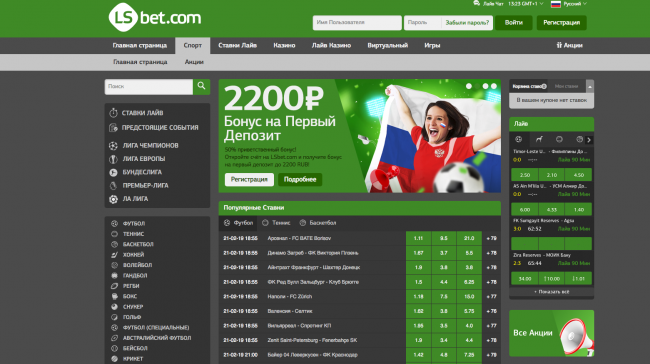Select soccer ball filter in Лайв panel

518,139
